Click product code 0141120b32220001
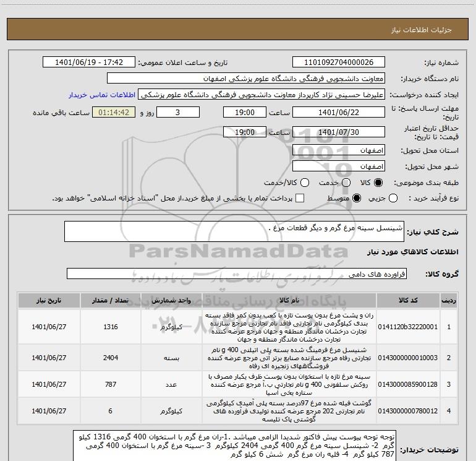 408,327
